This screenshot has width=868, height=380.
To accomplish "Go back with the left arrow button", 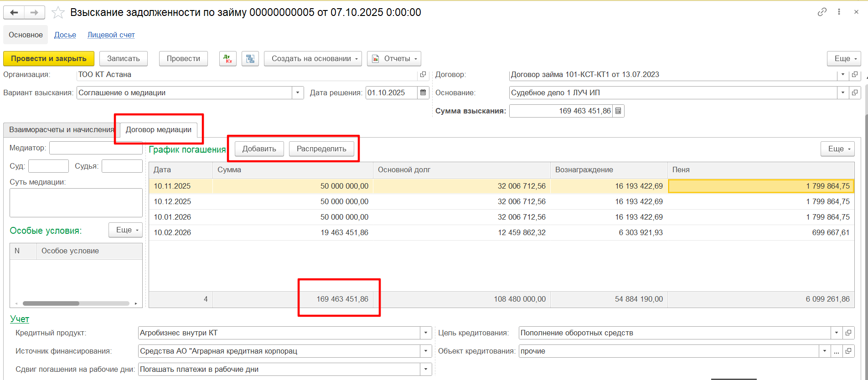I will coord(14,12).
